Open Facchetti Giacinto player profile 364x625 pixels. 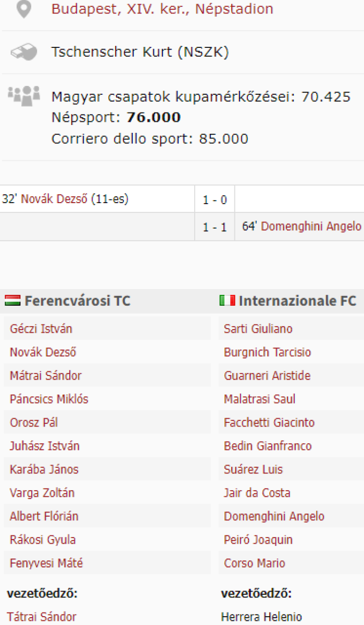269,423
